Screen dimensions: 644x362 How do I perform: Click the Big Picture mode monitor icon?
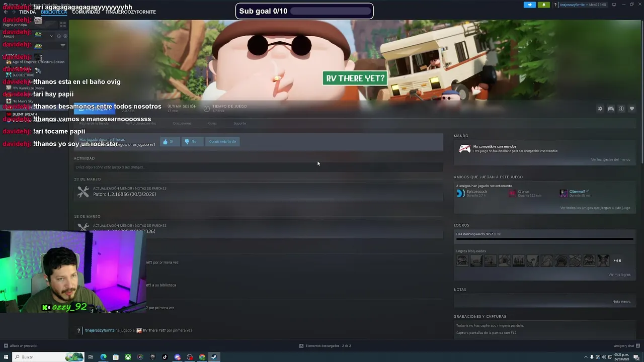614,5
